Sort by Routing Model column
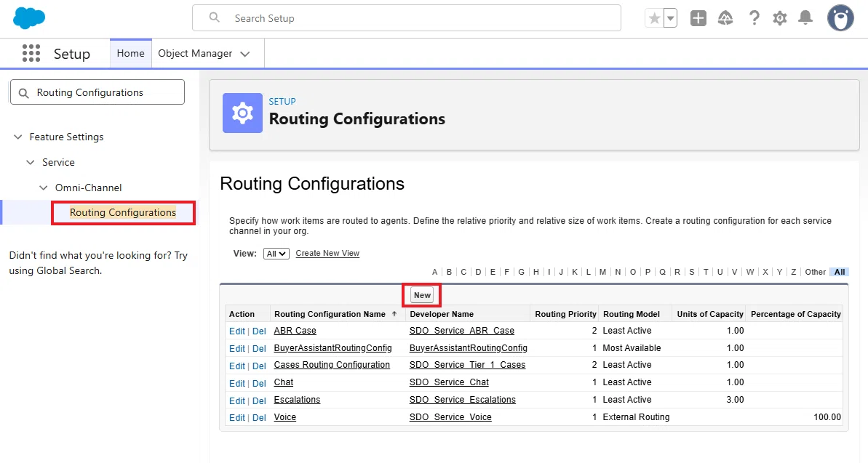 click(x=631, y=314)
